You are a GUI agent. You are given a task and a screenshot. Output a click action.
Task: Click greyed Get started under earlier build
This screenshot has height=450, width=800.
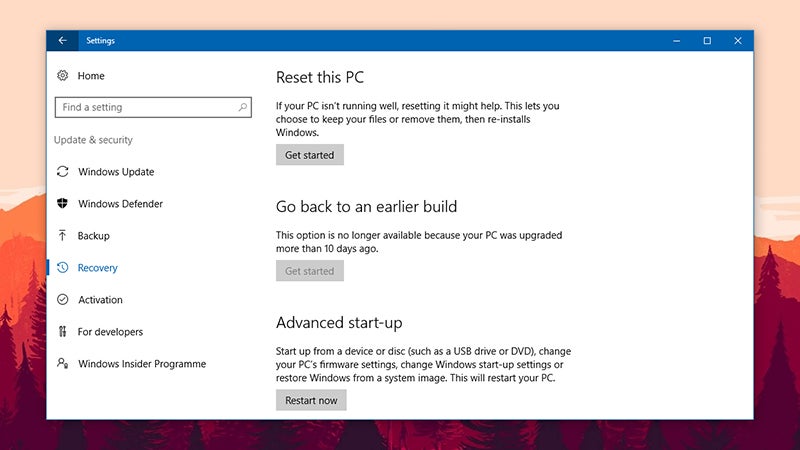pos(310,271)
